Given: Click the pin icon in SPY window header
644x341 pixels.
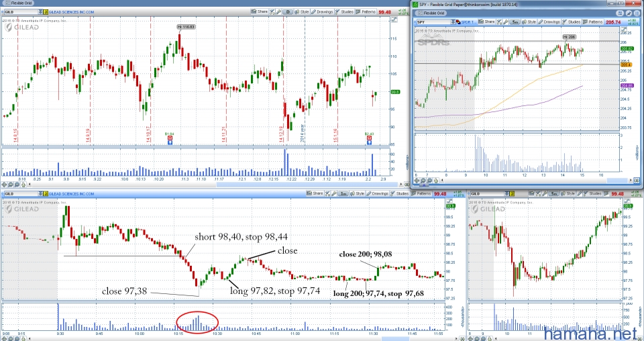Looking at the screenshot, I should click(629, 13).
